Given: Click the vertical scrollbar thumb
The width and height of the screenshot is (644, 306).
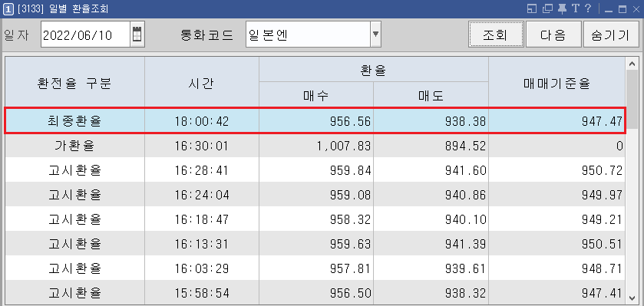Looking at the screenshot, I should (632, 98).
